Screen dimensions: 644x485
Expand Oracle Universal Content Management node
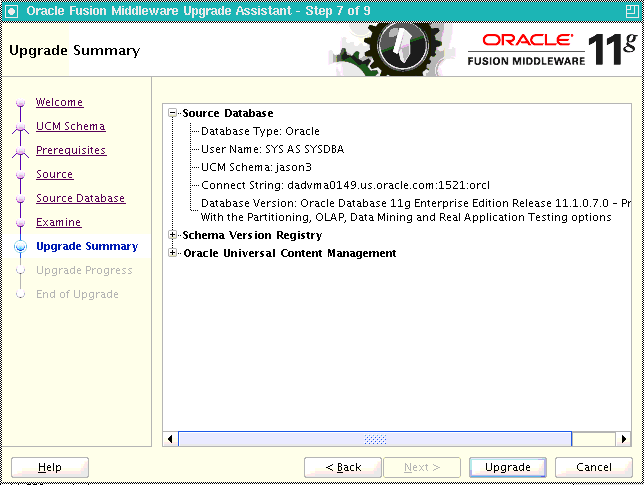tap(172, 253)
